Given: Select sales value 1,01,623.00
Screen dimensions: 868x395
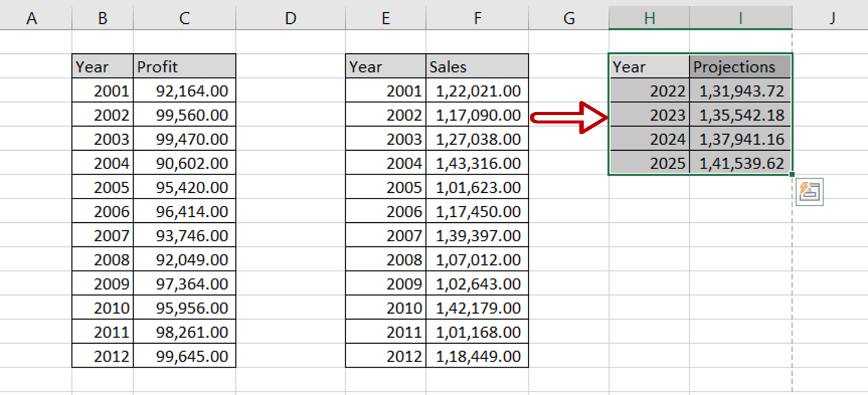Looking at the screenshot, I should [477, 187].
